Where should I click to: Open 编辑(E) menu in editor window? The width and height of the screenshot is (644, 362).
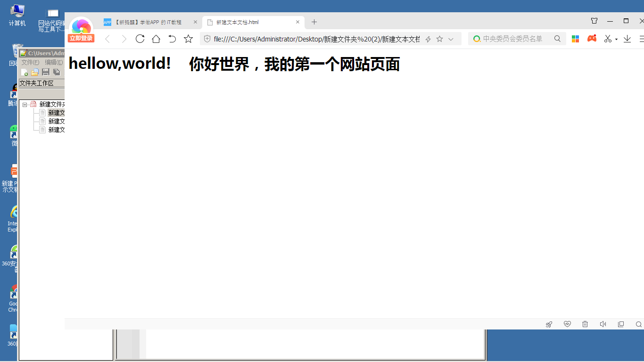[54, 62]
